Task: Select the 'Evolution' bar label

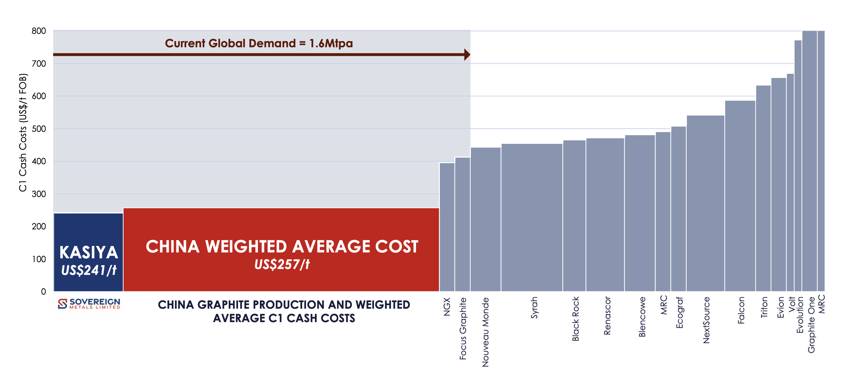Action: [800, 315]
